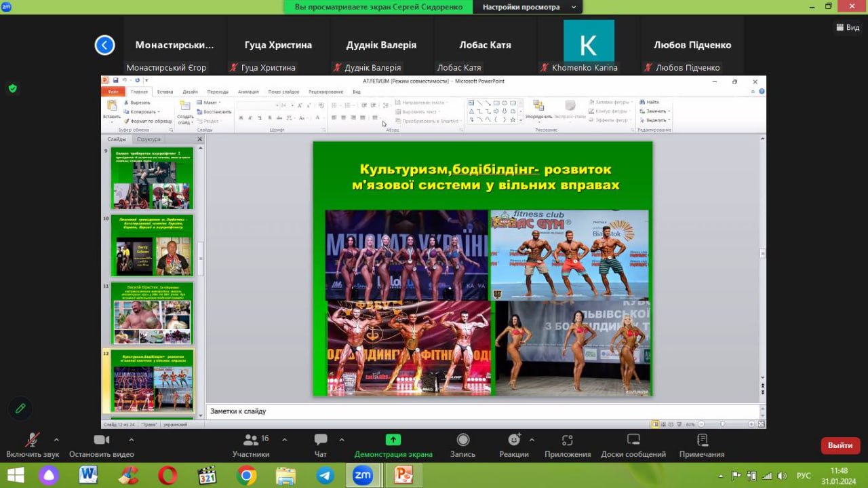Click the Вырезать cut button
This screenshot has width=868, height=488.
pyautogui.click(x=137, y=102)
